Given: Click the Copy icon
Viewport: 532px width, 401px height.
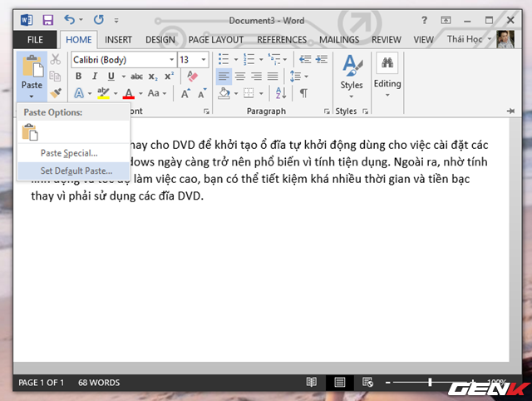Looking at the screenshot, I should pyautogui.click(x=55, y=76).
